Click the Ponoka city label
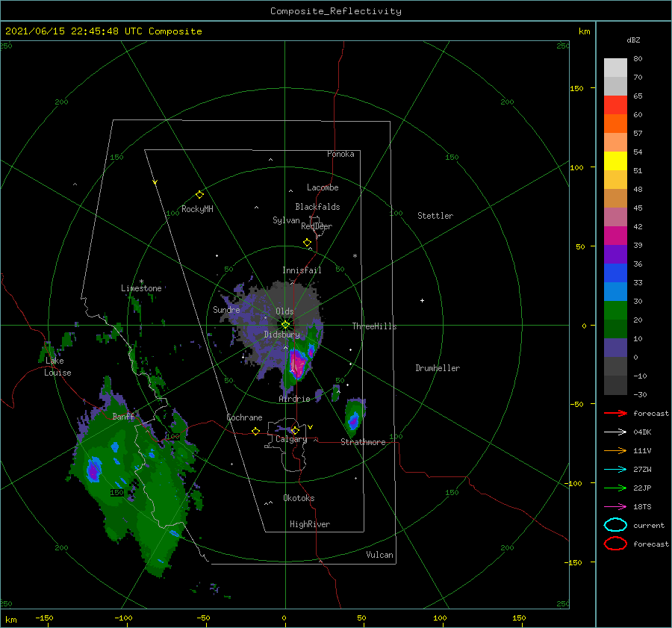The width and height of the screenshot is (672, 628). coord(340,154)
